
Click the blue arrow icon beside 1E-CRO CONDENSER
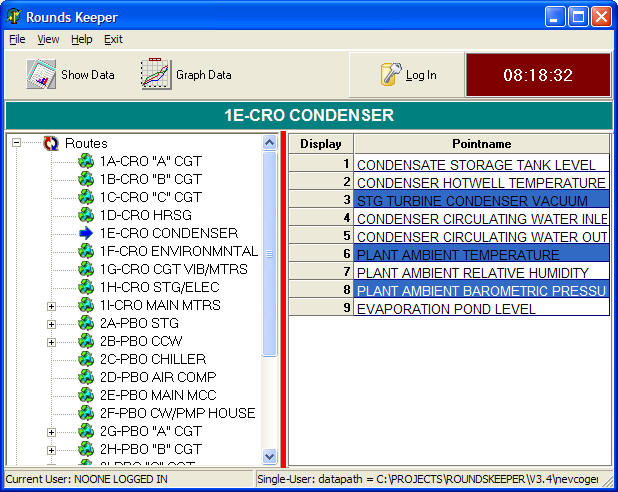pos(86,233)
